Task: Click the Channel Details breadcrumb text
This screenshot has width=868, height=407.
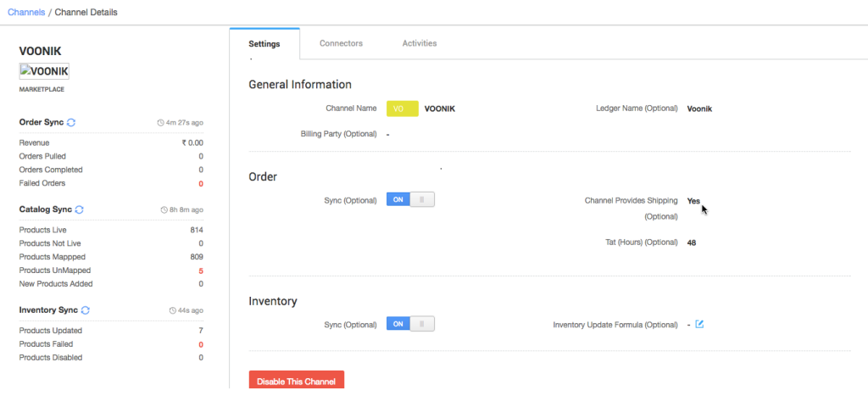Action: [x=86, y=12]
